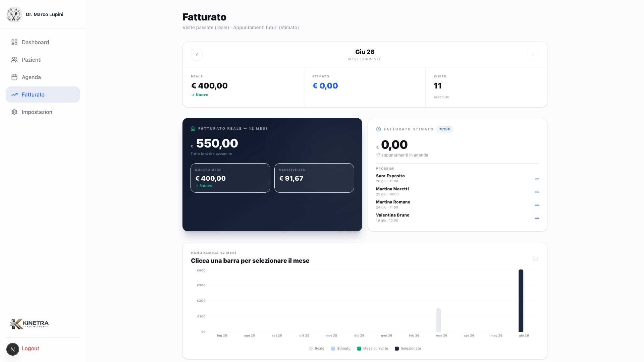This screenshot has height=362, width=644.
Task: Click the Agenda calendar icon
Action: [14, 77]
